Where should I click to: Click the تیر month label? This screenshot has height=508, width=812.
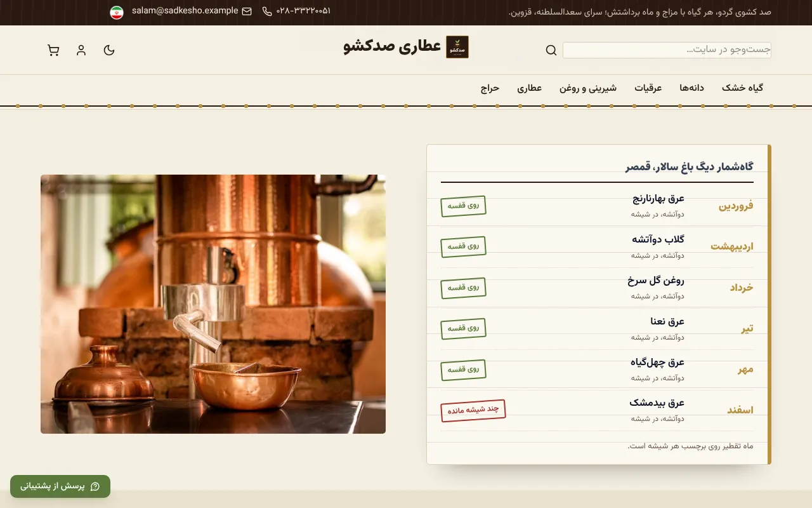[x=748, y=328]
